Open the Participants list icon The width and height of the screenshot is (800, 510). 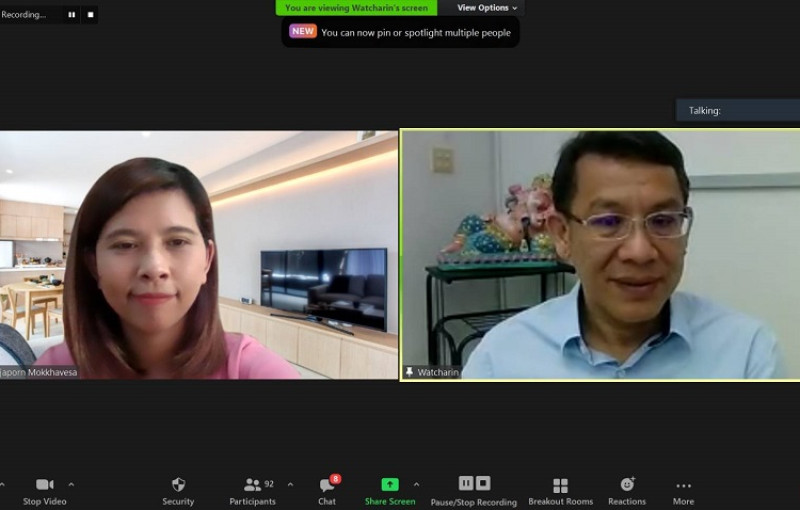[252, 484]
